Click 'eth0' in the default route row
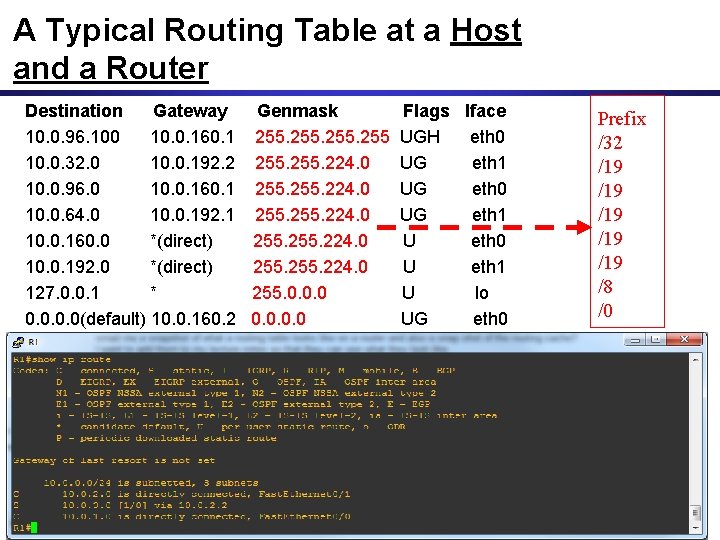The image size is (720, 540). point(490,319)
